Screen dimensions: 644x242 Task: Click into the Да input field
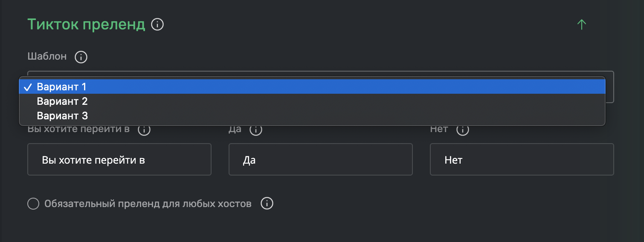(x=321, y=159)
